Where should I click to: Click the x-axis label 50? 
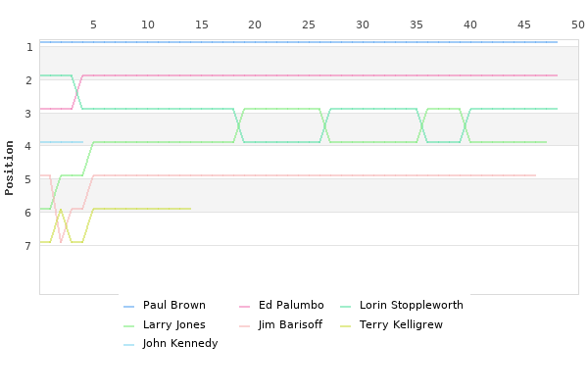click(578, 24)
